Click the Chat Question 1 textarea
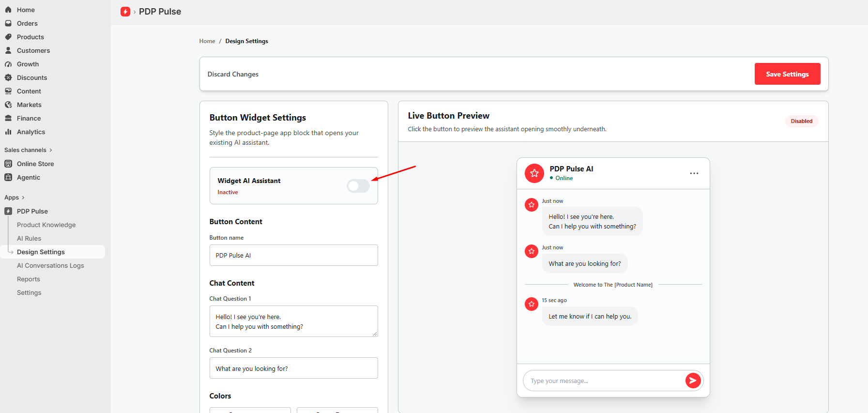This screenshot has height=413, width=868. click(x=294, y=321)
